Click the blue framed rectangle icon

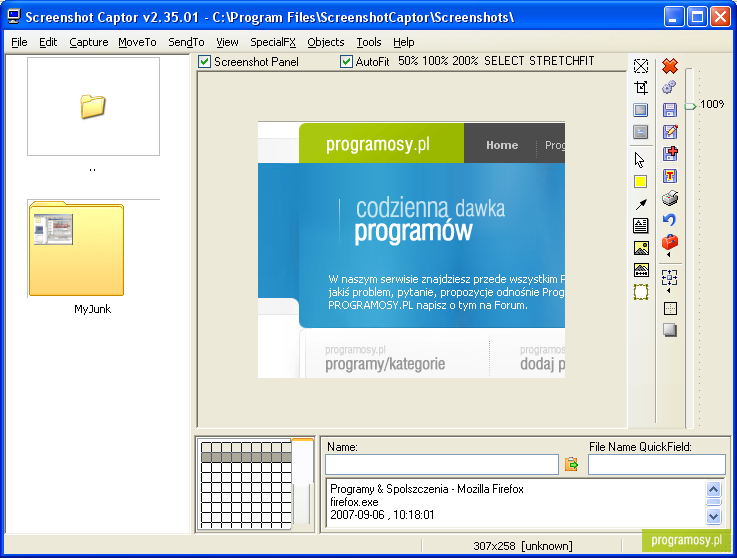641,110
